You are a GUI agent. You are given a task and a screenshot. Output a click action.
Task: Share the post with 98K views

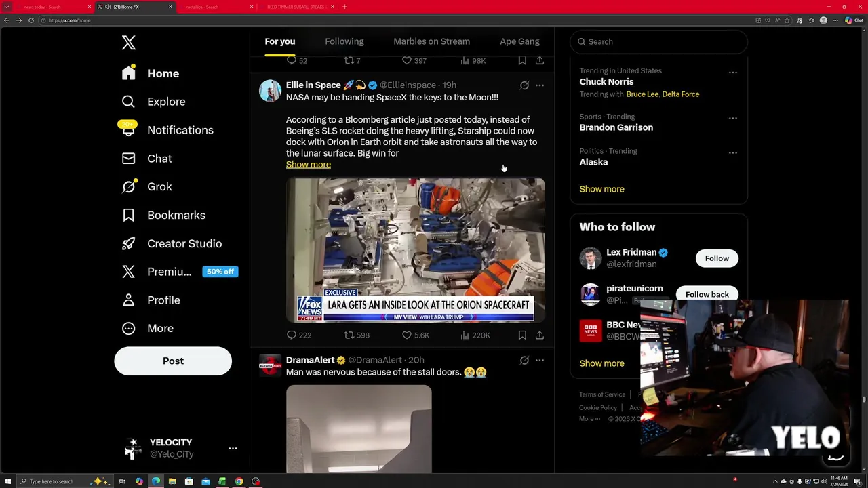point(540,60)
